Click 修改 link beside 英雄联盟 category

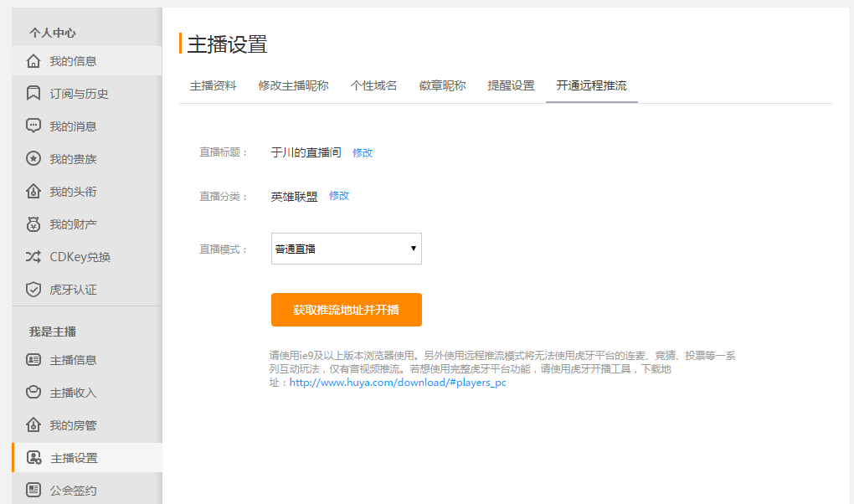point(339,196)
